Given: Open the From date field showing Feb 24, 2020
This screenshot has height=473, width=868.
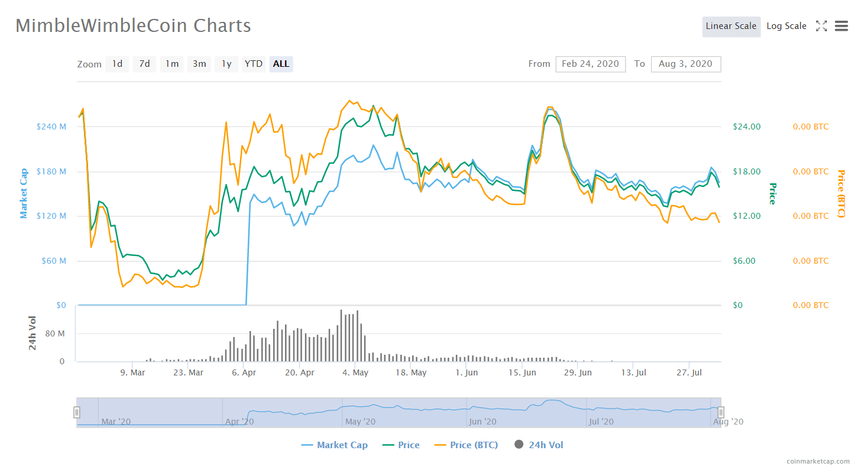Looking at the screenshot, I should tap(590, 64).
